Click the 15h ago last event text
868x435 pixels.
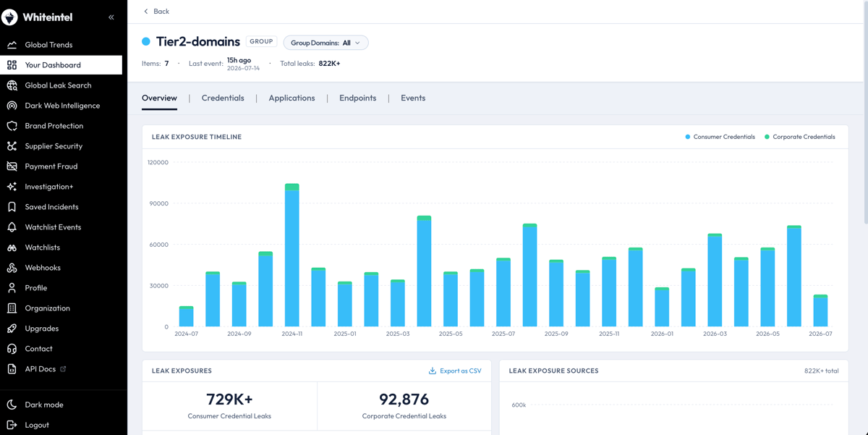[x=239, y=60]
